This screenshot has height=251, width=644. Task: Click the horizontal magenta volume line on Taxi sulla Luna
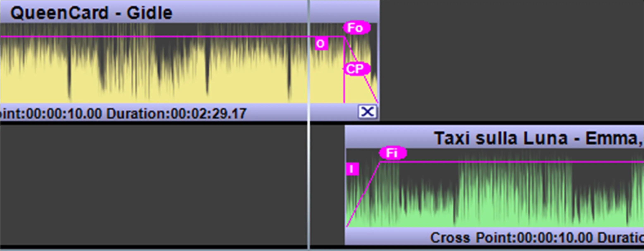(x=512, y=162)
